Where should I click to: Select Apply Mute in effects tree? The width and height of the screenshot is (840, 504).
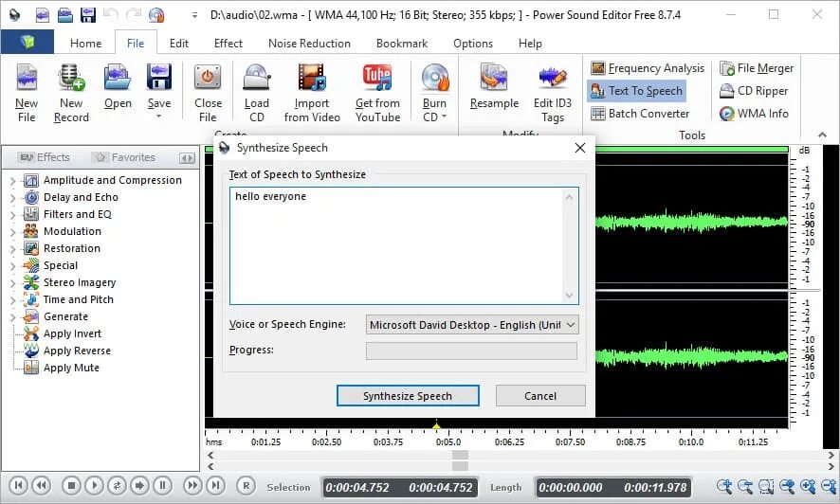[71, 369]
